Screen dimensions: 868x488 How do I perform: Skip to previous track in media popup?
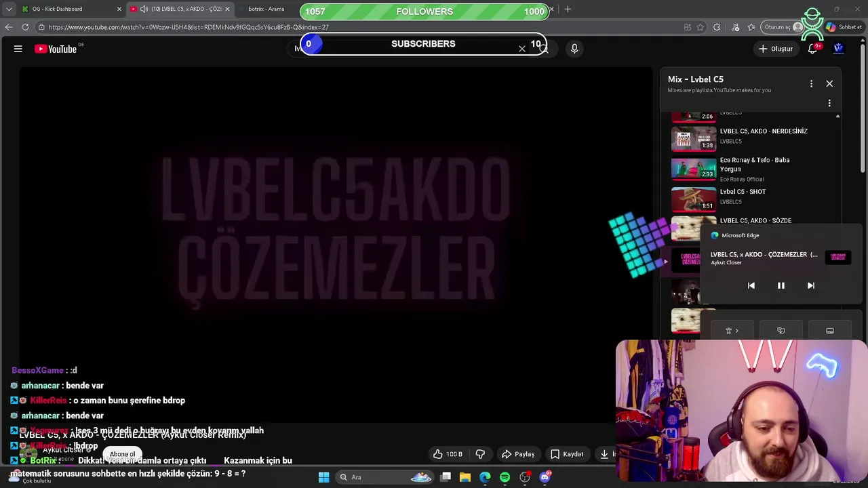(751, 285)
